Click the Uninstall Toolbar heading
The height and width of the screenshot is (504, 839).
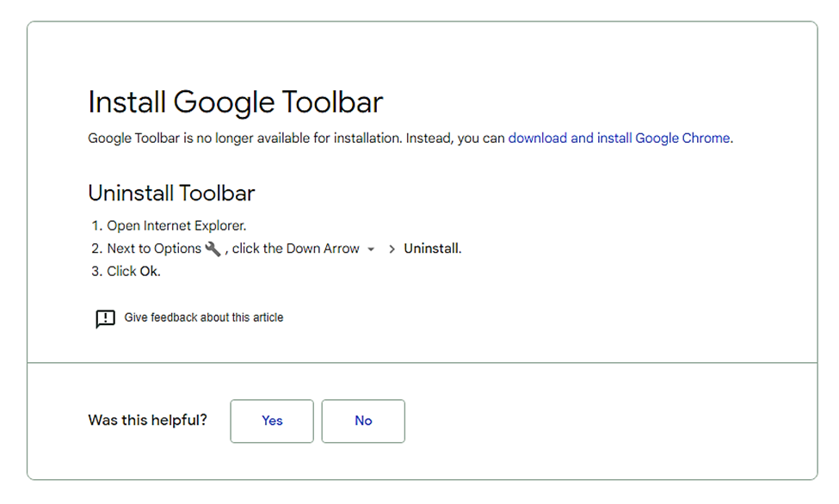pyautogui.click(x=171, y=194)
